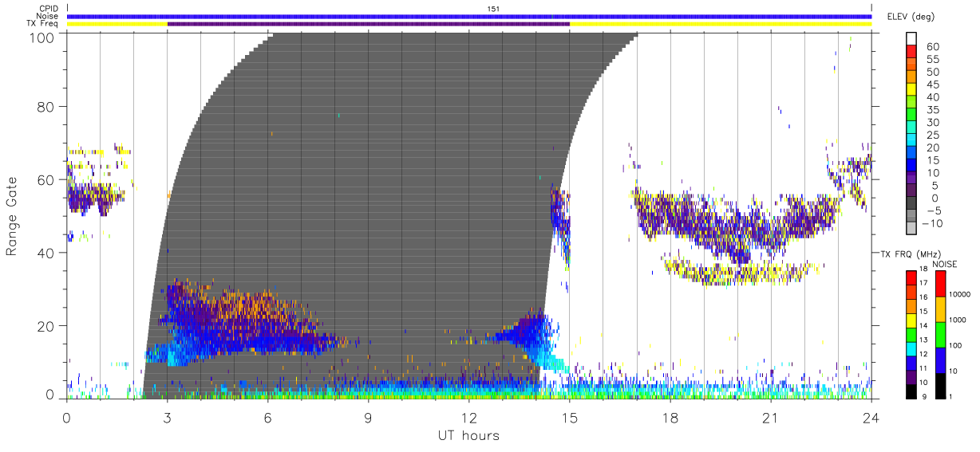The image size is (980, 452).
Task: Click the ELEV colorbar label 35
Action: 933,110
